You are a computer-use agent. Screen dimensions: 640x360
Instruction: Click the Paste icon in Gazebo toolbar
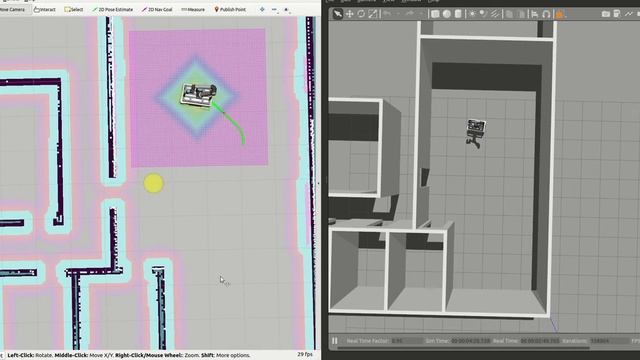click(521, 14)
